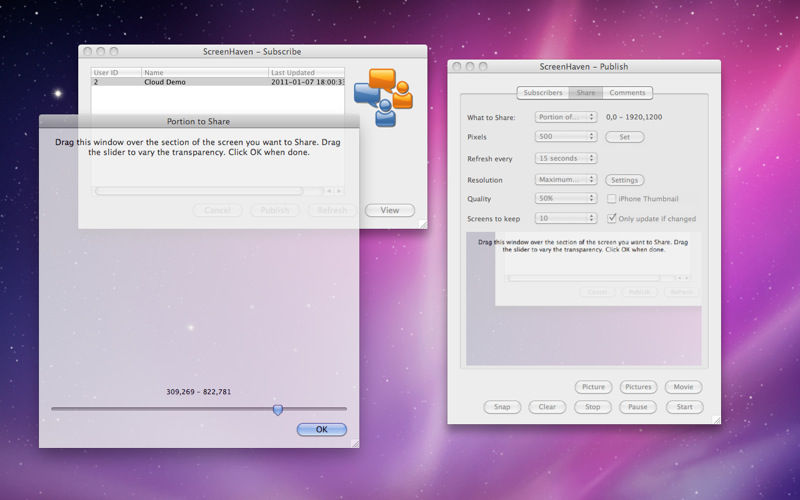This screenshot has width=800, height=500.
Task: Click the Pause button in Publish window
Action: tap(638, 407)
